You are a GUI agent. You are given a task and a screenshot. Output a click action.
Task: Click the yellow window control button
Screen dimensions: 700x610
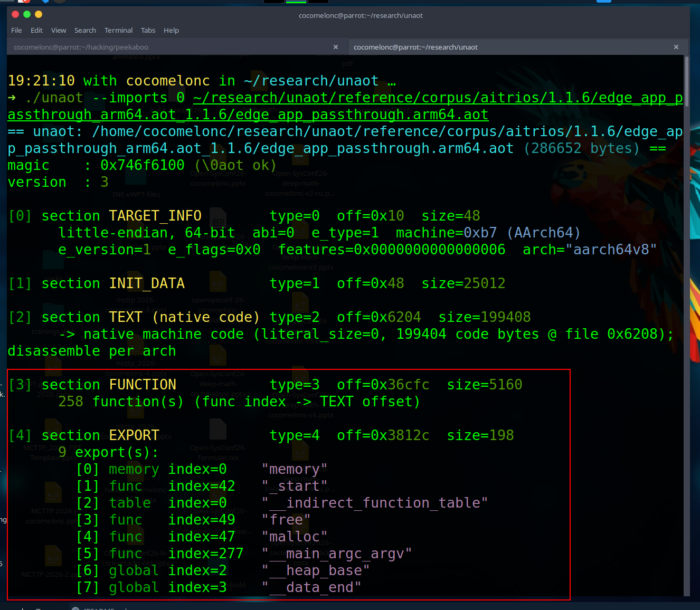pos(39,14)
